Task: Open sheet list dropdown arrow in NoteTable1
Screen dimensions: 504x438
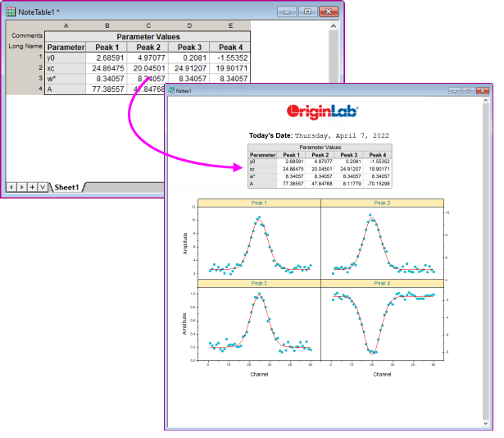Action: click(x=43, y=187)
